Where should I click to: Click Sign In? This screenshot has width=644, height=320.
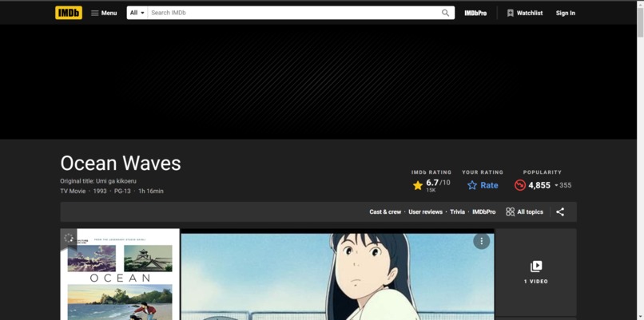(565, 13)
